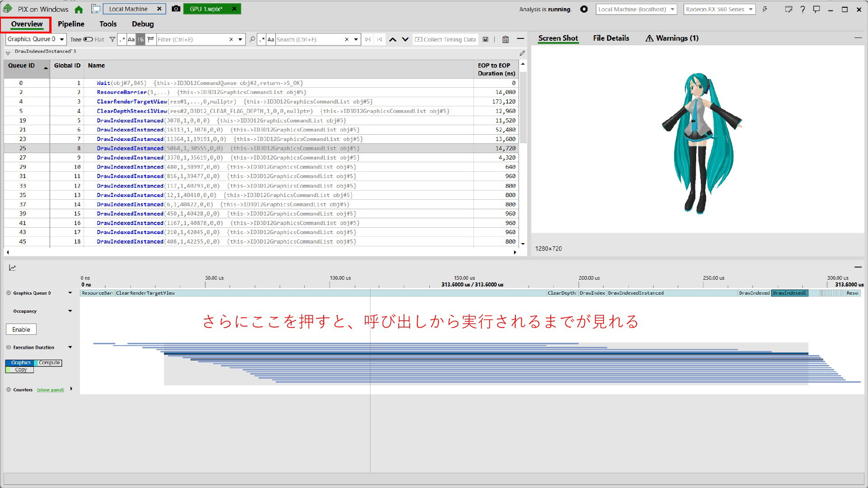Viewport: 868px width, 488px height.
Task: Click the help question mark icon
Action: coord(802,9)
